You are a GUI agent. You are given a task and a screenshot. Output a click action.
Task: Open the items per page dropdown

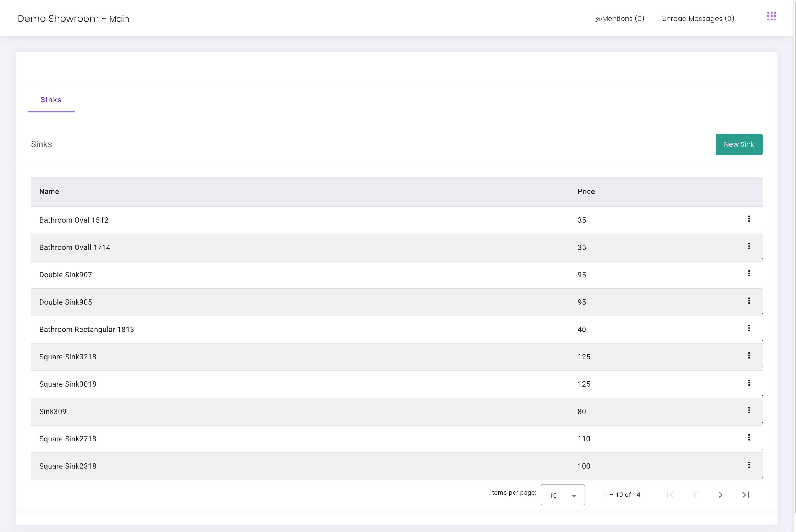coord(562,495)
